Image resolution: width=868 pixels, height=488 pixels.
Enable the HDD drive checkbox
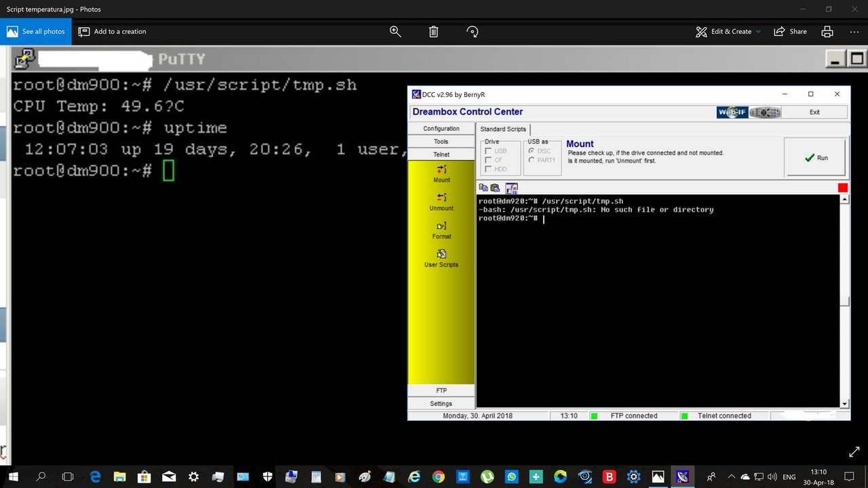coord(489,169)
